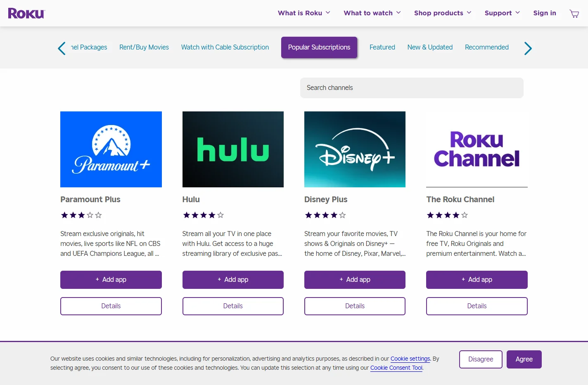Open the Cookie Consent Tool link

(396, 368)
